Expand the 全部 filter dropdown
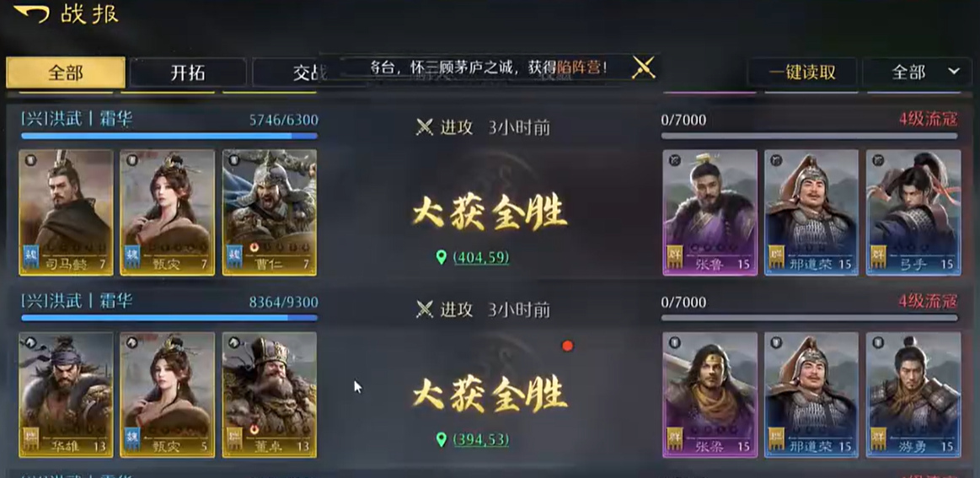This screenshot has height=478, width=980. coord(920,72)
